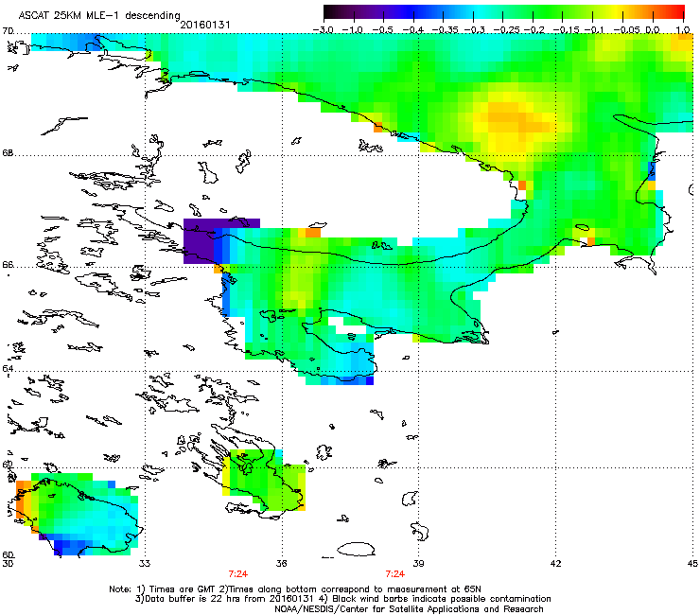Click the 1.0 color bar label

(x=683, y=30)
